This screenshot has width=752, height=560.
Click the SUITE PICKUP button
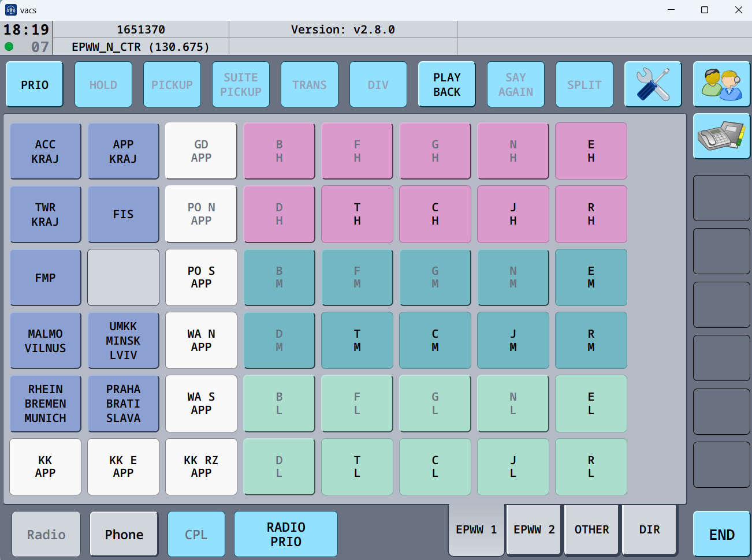[241, 84]
